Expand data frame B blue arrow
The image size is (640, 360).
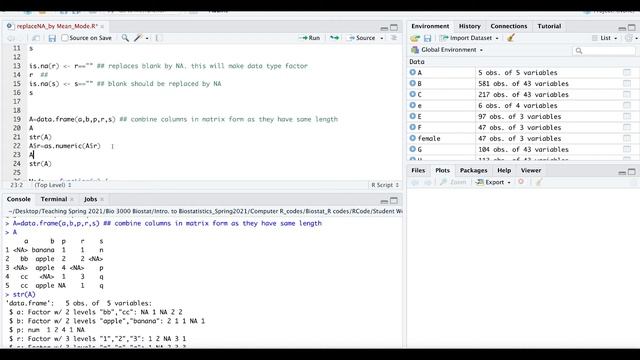413,83
